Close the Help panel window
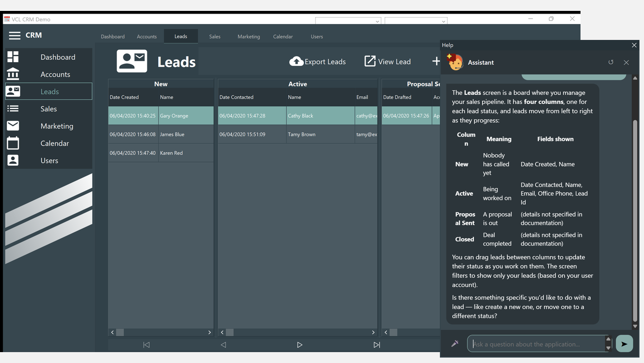644x363 pixels. click(x=634, y=45)
